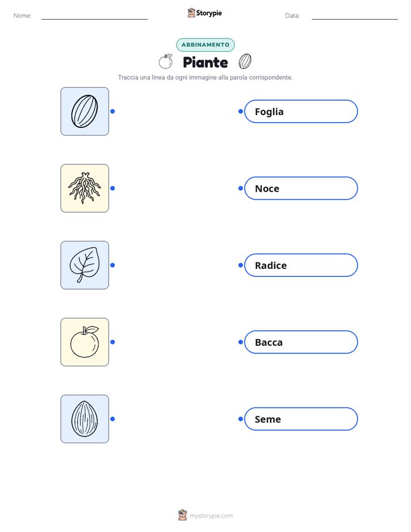Click the blue dot next to Foglia
411x532 pixels.
pyautogui.click(x=241, y=111)
